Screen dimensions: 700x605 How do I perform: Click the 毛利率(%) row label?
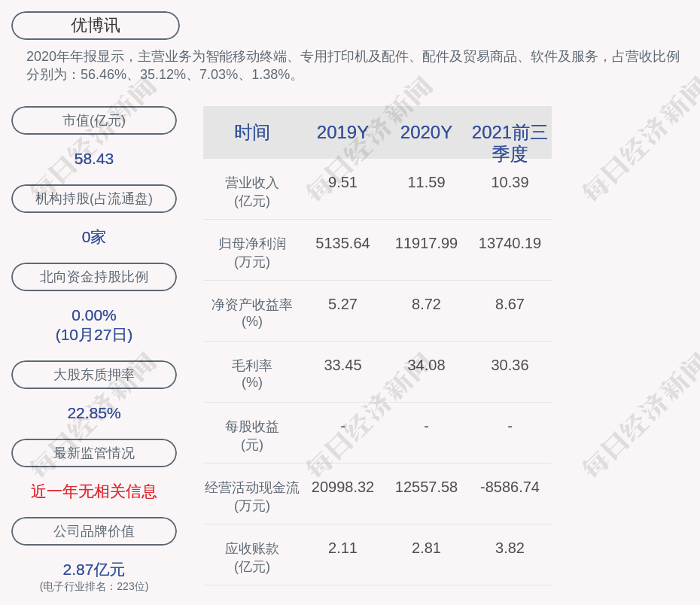point(251,374)
